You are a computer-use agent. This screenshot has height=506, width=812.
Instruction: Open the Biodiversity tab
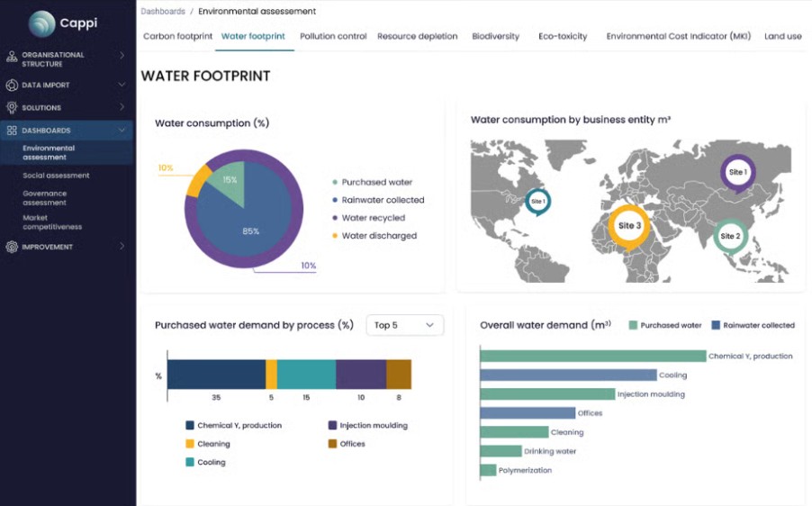click(495, 37)
